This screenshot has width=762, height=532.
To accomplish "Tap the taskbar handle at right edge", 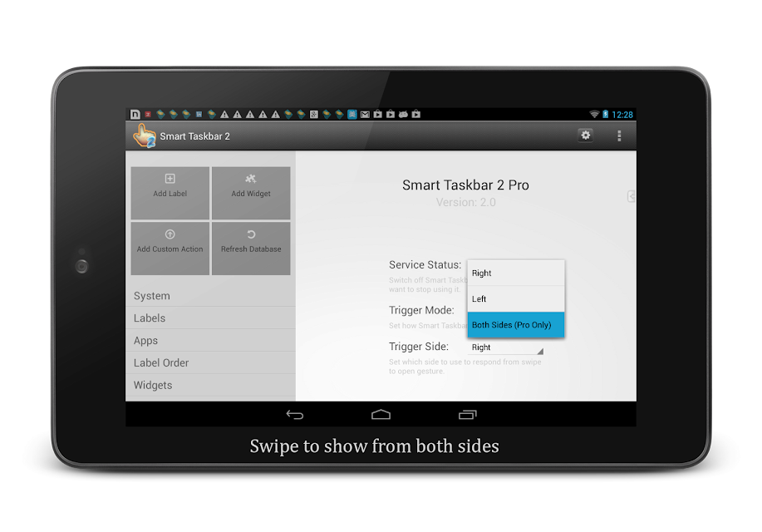I will point(632,196).
